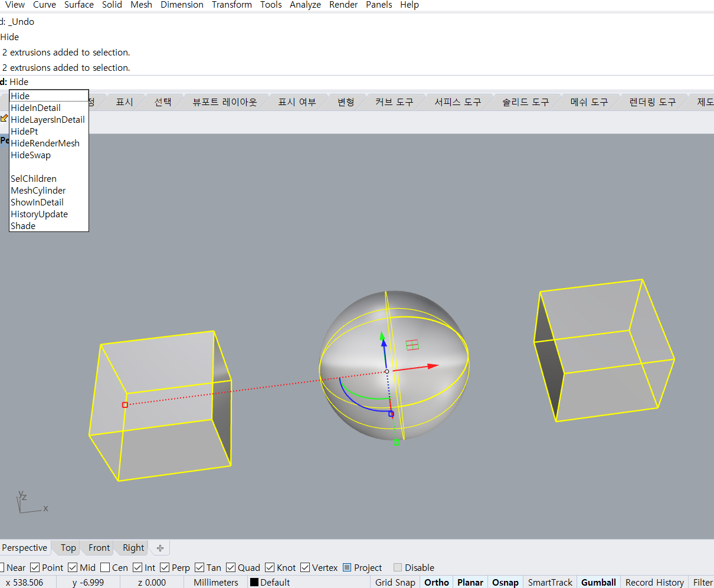Toggle Grid Snap in the status bar
The height and width of the screenshot is (588, 714).
395,582
